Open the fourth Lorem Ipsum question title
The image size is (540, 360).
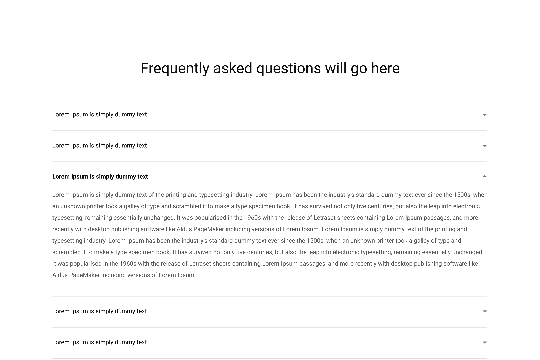pos(100,311)
